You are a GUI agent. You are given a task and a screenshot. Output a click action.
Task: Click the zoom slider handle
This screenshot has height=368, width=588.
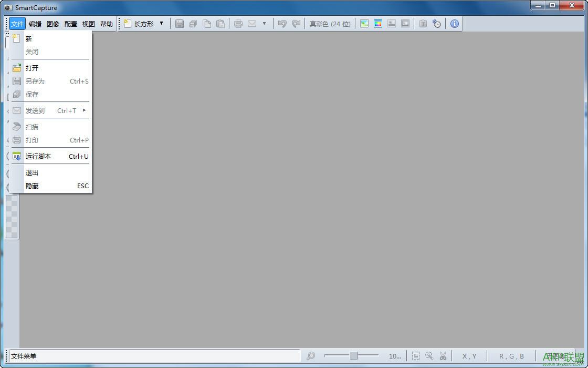354,356
